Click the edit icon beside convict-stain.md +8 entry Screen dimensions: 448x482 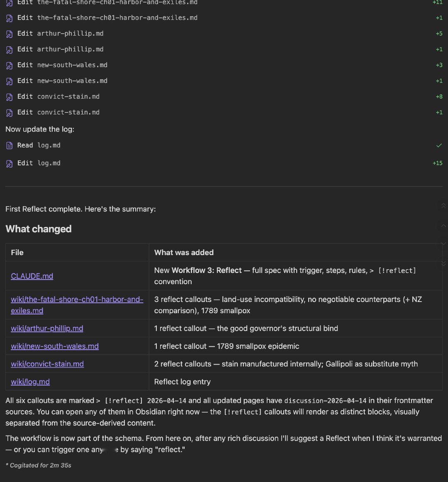(9, 97)
